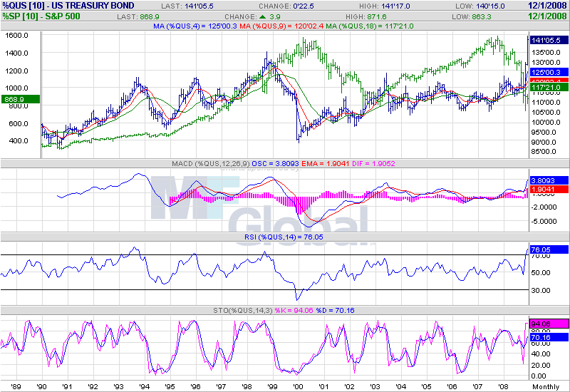The width and height of the screenshot is (570, 392).
Task: Click the 30.00 RSI axis label
Action: (541, 291)
